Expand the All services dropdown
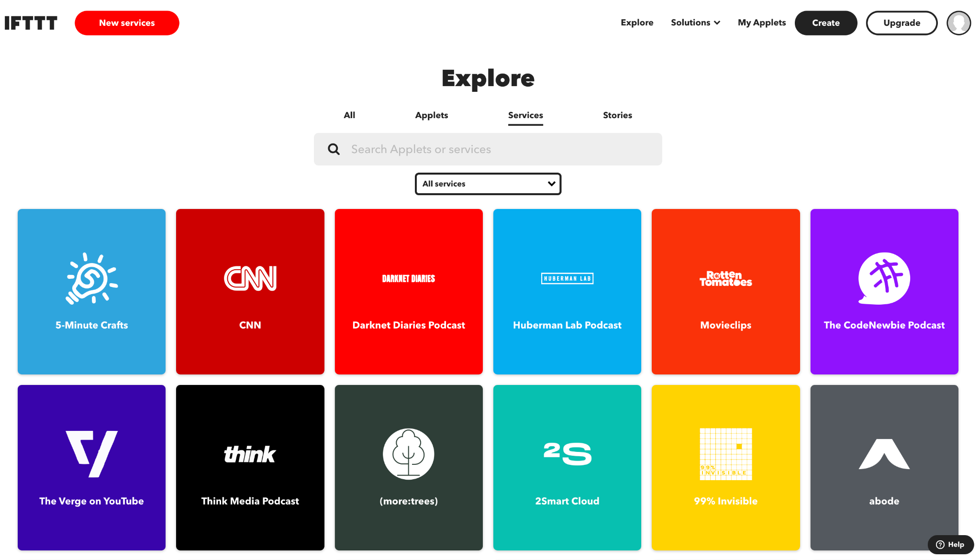 coord(488,184)
